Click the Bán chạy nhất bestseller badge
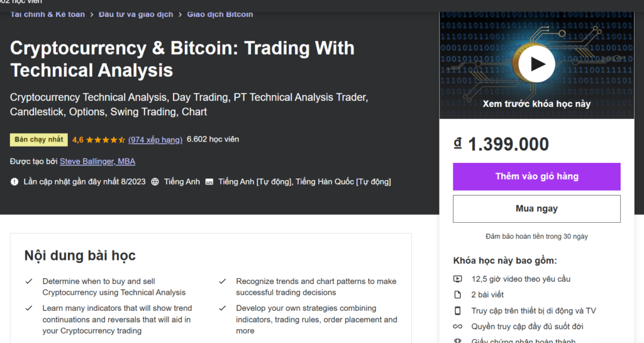 pos(39,140)
